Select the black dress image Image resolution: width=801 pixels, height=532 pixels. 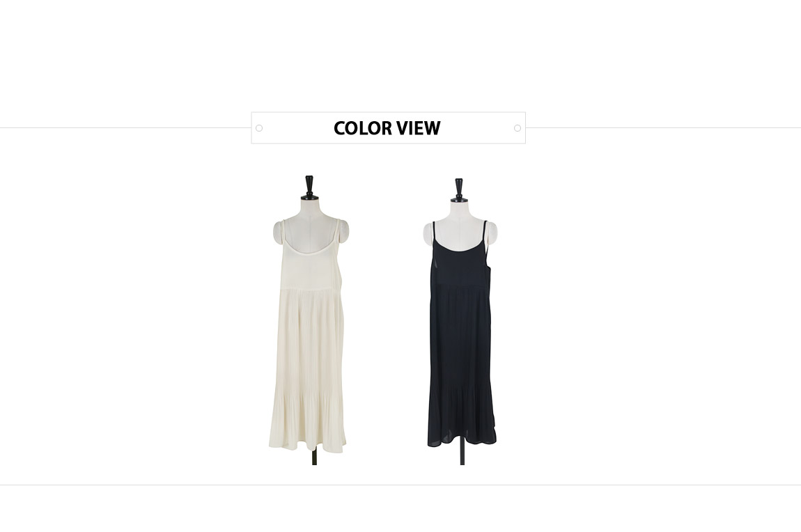point(461,322)
